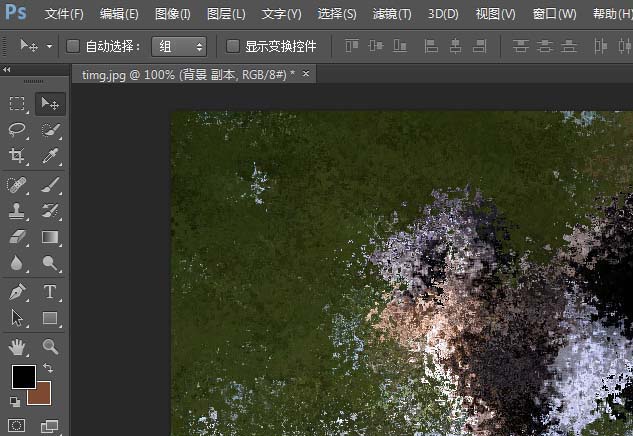The height and width of the screenshot is (436, 633).
Task: Select the Move tool in the toolbox
Action: [50, 104]
